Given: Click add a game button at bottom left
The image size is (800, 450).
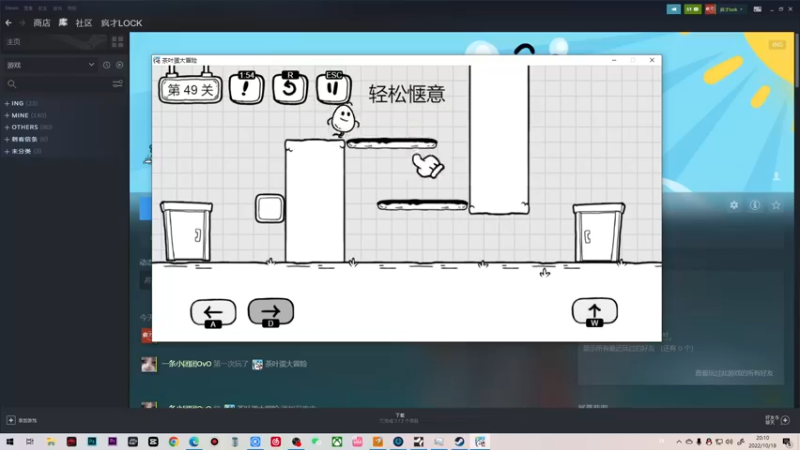Looking at the screenshot, I should pos(21,420).
